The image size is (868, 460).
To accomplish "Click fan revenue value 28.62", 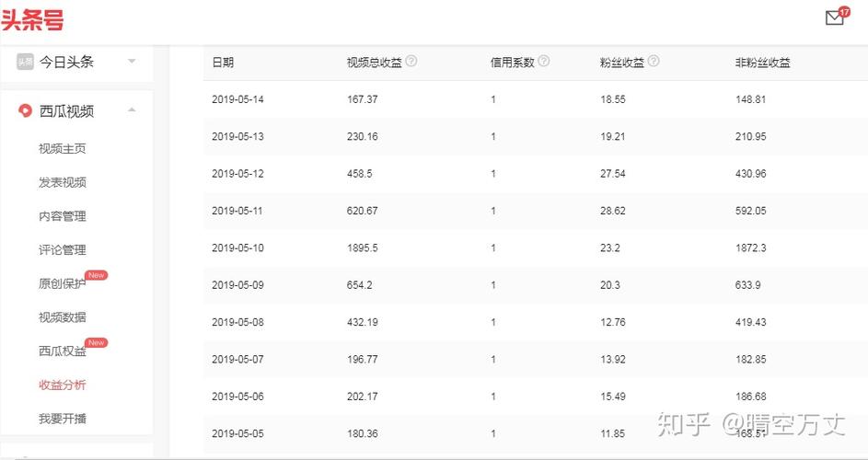I will click(x=613, y=211).
